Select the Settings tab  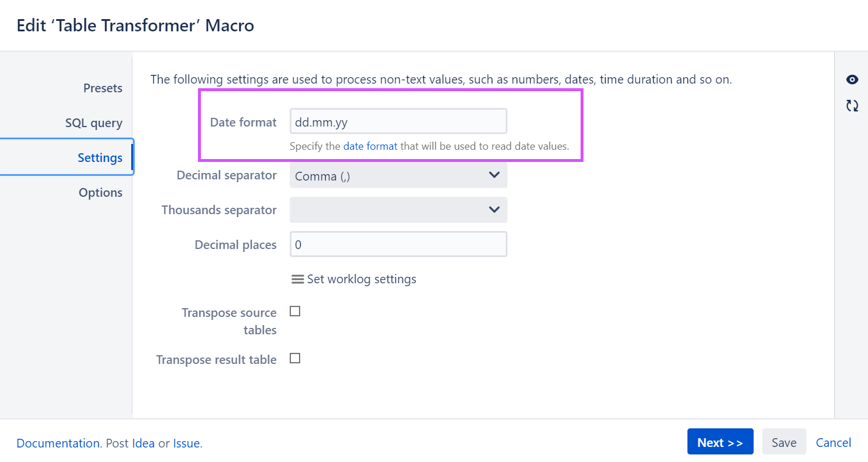click(100, 158)
